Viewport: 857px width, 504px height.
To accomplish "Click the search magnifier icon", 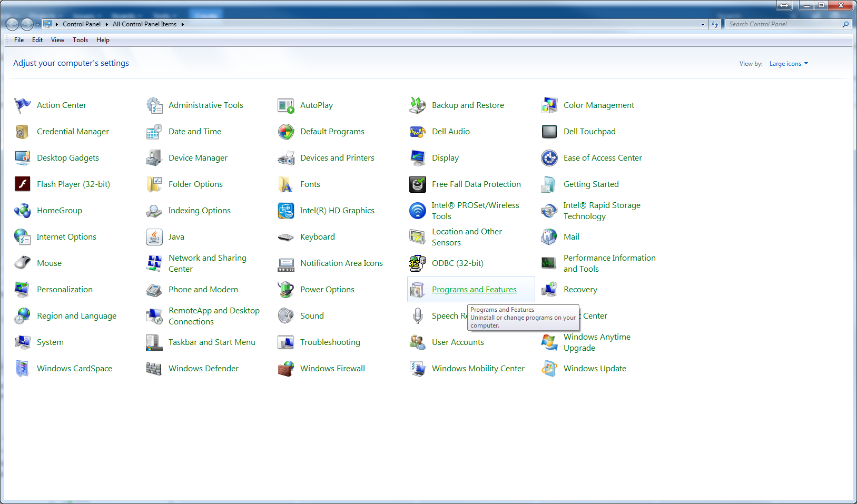I will click(x=845, y=24).
